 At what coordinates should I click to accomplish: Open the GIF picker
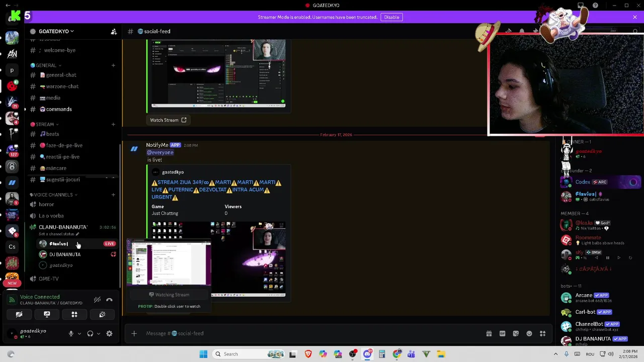502,333
